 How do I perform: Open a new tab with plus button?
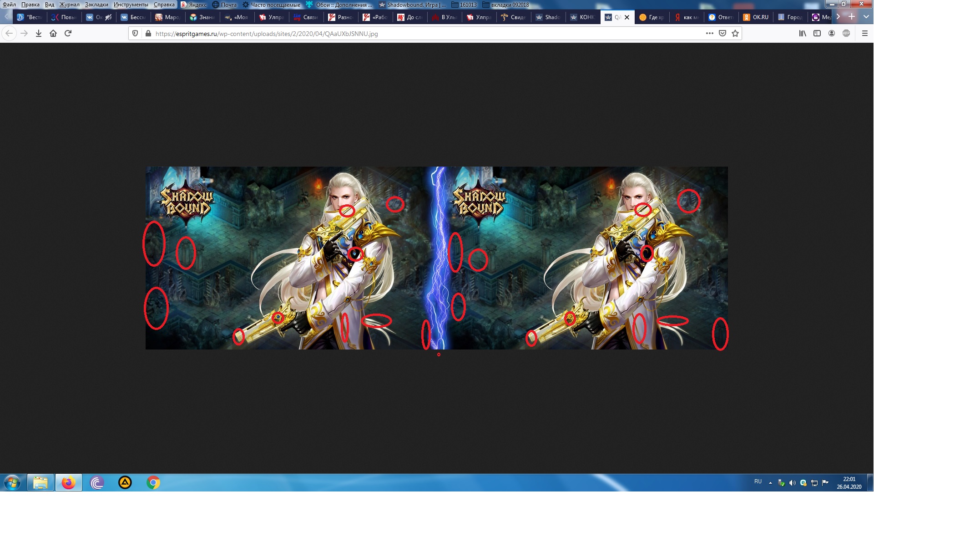(852, 17)
